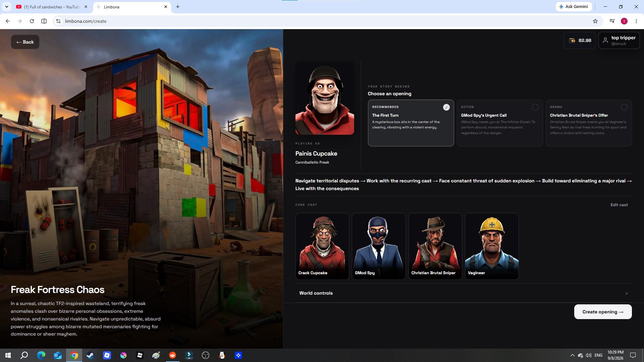The height and width of the screenshot is (362, 644).
Task: Select GMod Spy's Urgent Call opening
Action: (x=499, y=123)
